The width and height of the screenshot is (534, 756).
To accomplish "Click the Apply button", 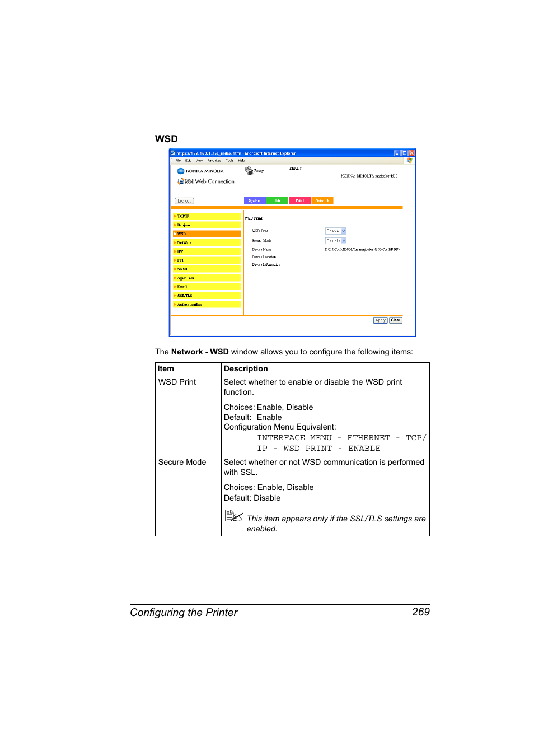I will click(x=381, y=320).
